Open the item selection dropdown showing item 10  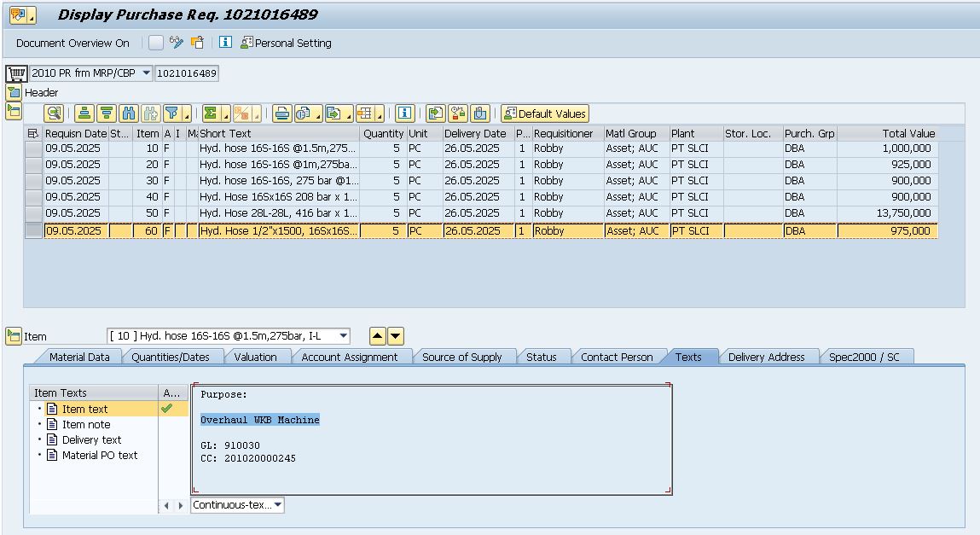click(343, 336)
